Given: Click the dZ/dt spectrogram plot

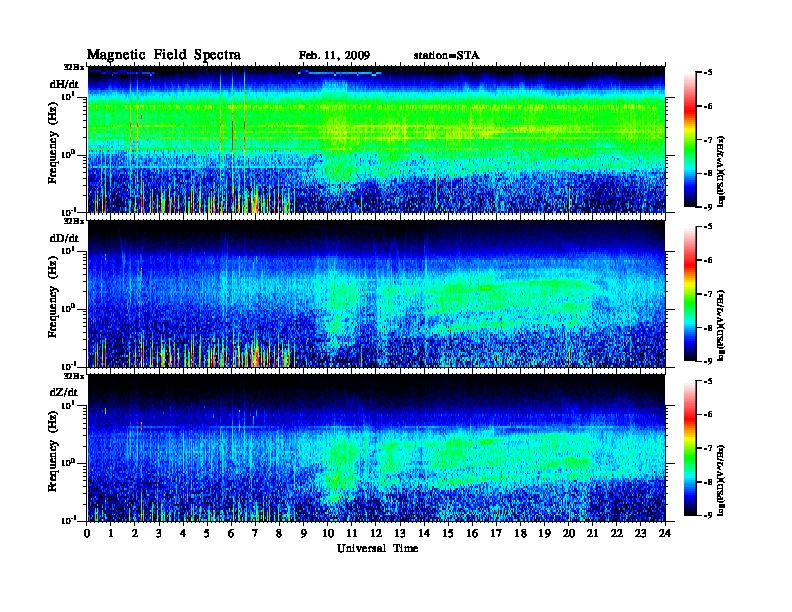Looking at the screenshot, I should (376, 448).
